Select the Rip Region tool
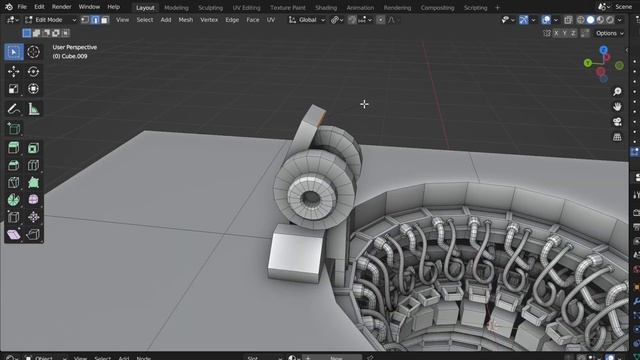 (33, 234)
